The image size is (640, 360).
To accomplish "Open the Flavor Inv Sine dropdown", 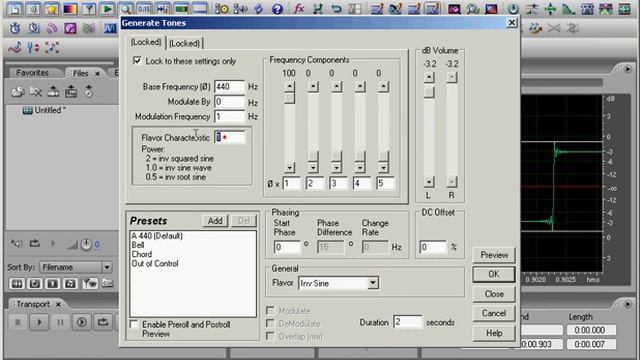I will coord(372,283).
